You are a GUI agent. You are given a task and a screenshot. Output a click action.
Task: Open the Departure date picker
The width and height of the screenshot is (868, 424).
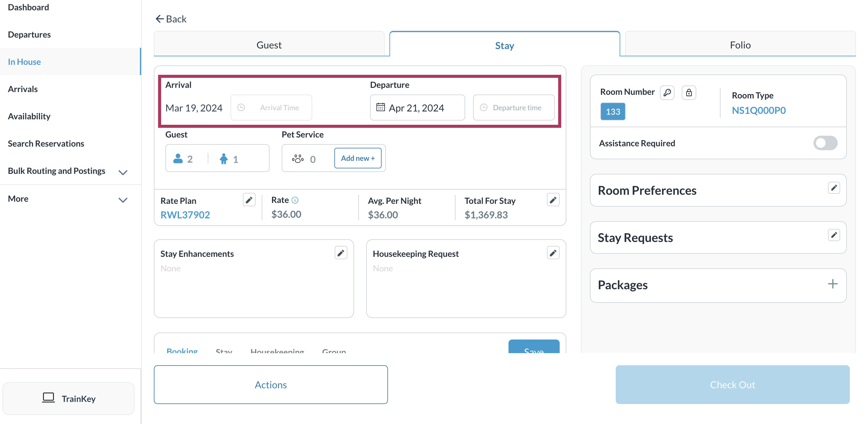(417, 108)
